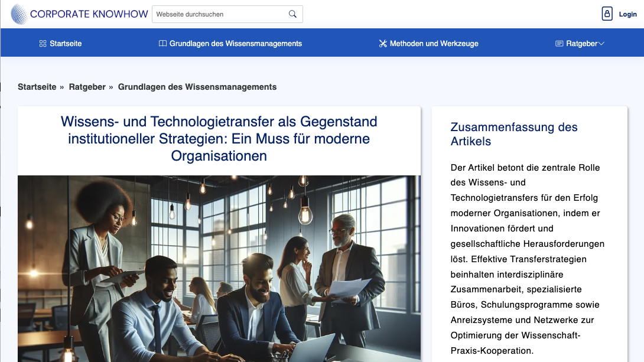Open Startseite from the navigation bar
Image resolution: width=644 pixels, height=362 pixels.
pyautogui.click(x=65, y=43)
